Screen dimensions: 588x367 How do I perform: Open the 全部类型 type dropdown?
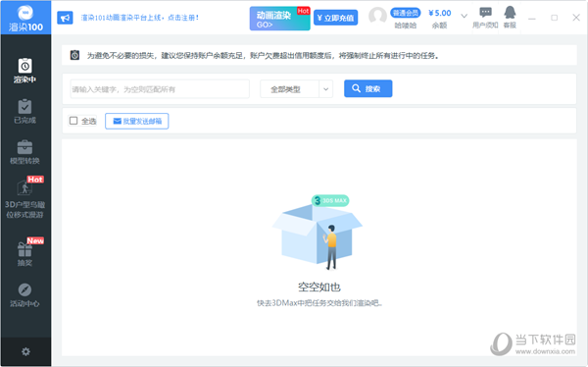(296, 89)
